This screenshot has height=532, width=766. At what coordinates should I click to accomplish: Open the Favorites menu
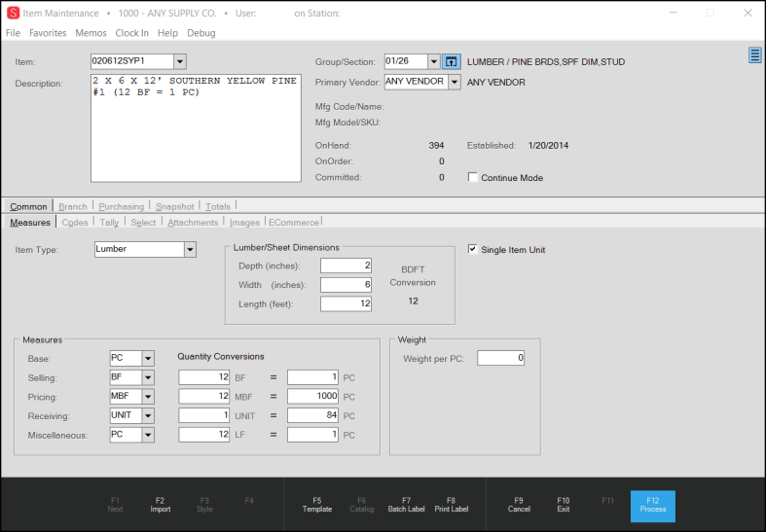pos(48,33)
